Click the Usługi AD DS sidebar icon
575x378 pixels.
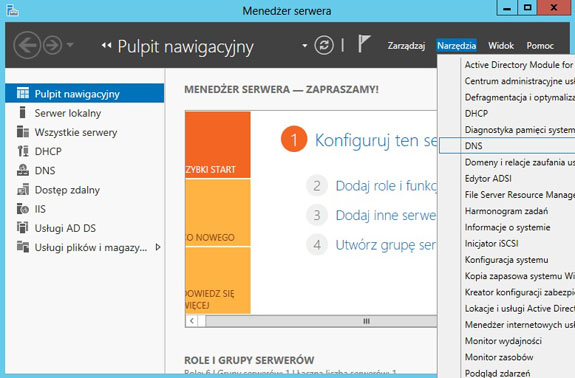click(23, 227)
